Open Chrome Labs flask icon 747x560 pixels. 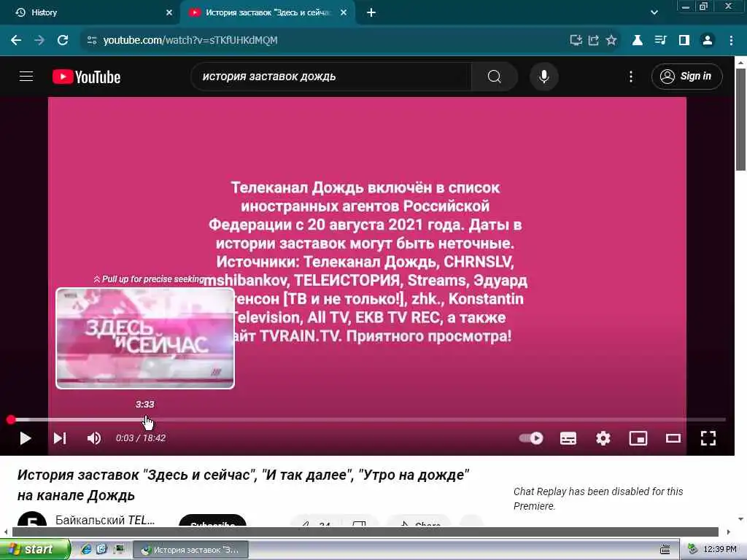point(637,40)
